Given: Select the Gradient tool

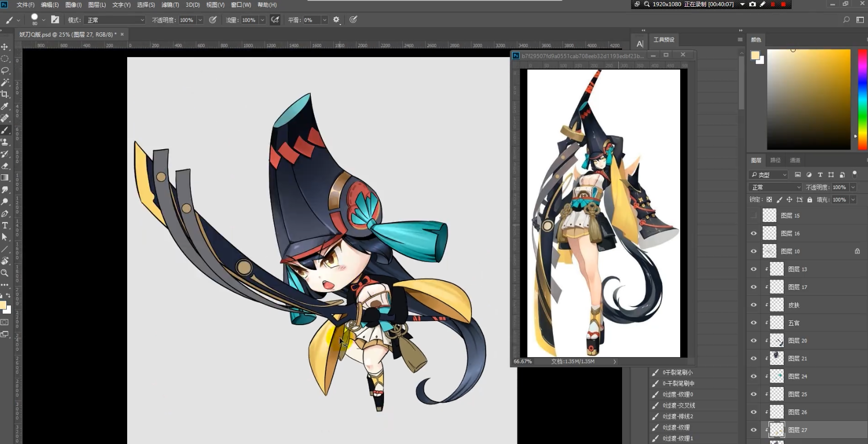Looking at the screenshot, I should tap(5, 178).
